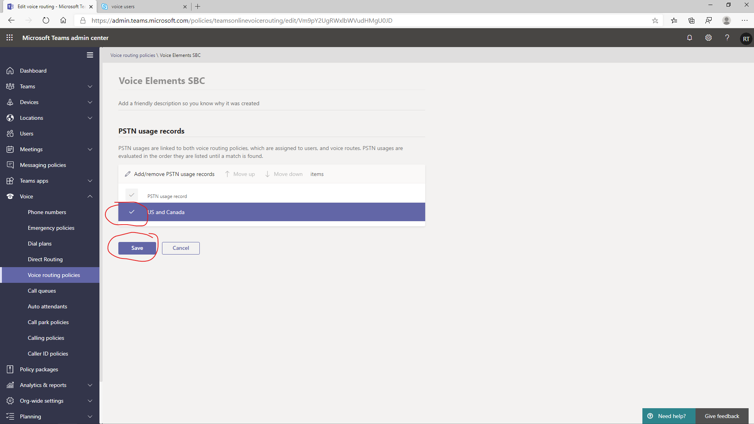Switch to the voice users browser tab
The width and height of the screenshot is (754, 424).
[x=143, y=6]
